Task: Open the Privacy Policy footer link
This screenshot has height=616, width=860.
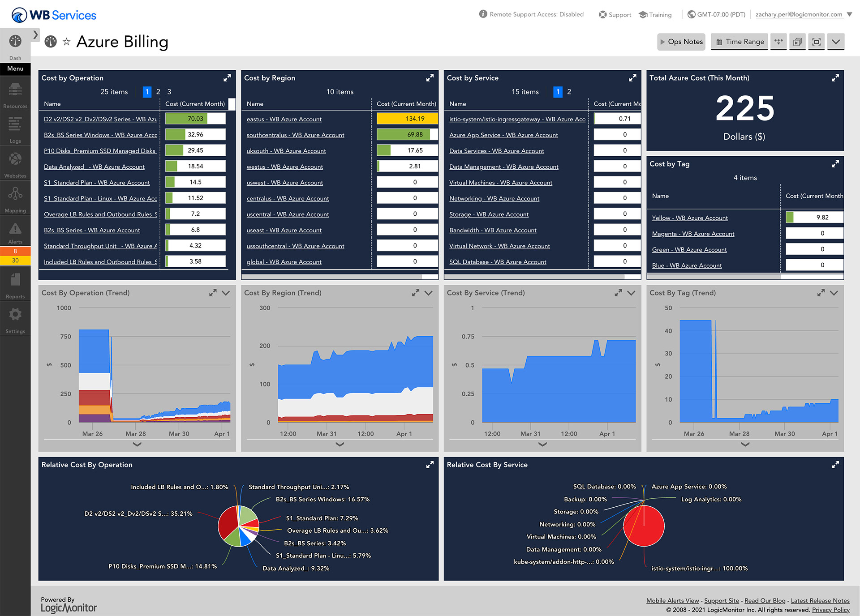Action: tap(830, 610)
